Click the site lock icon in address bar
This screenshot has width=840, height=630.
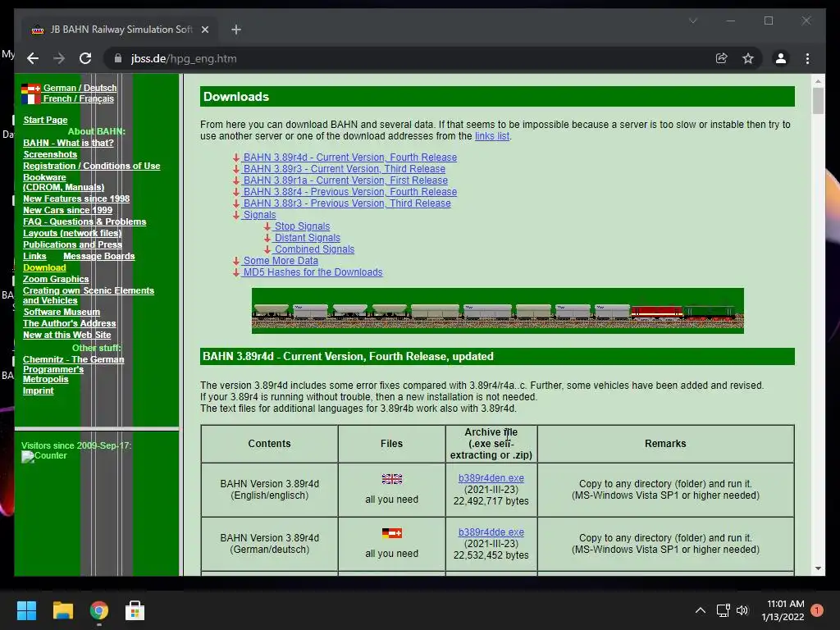tap(118, 58)
